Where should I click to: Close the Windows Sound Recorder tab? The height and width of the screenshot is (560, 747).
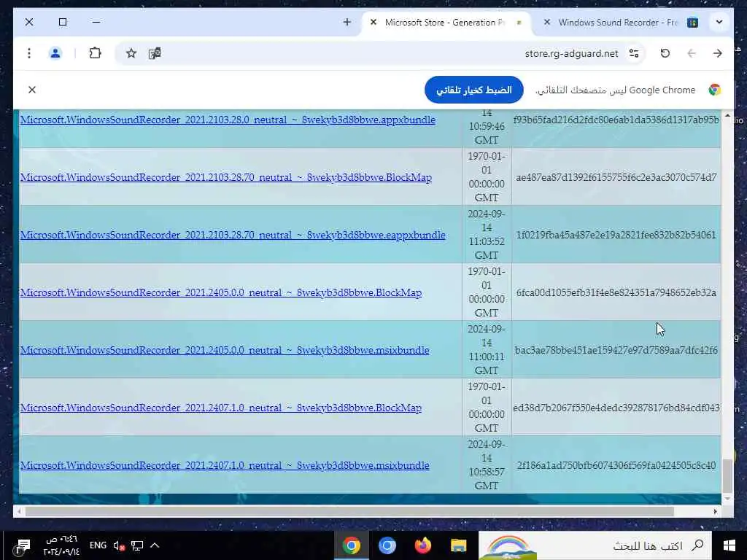[547, 22]
